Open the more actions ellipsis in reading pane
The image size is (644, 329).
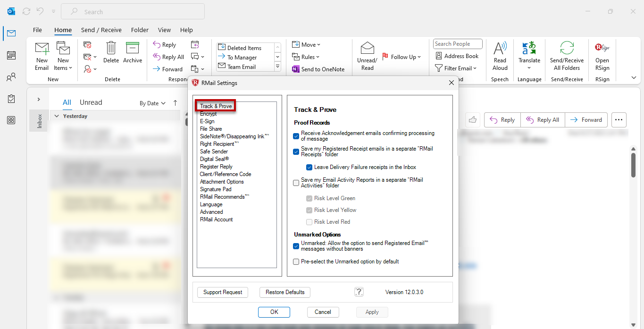point(619,120)
